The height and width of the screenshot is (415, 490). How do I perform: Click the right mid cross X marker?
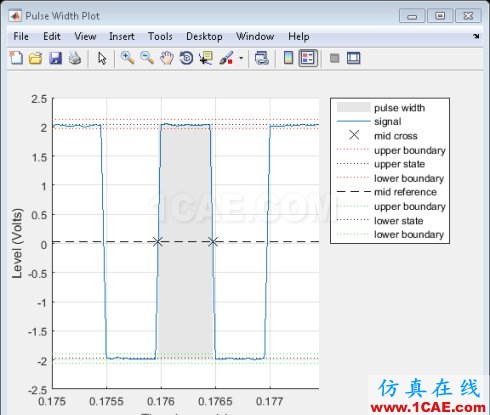coord(213,242)
